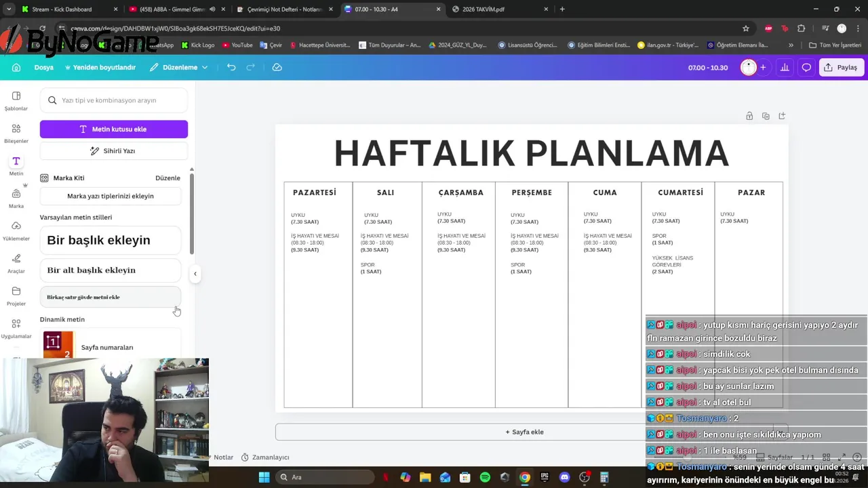
Task: Select YÜKSEK LİSANS GÖREVLERİ text in Cumartesi
Action: click(x=673, y=261)
